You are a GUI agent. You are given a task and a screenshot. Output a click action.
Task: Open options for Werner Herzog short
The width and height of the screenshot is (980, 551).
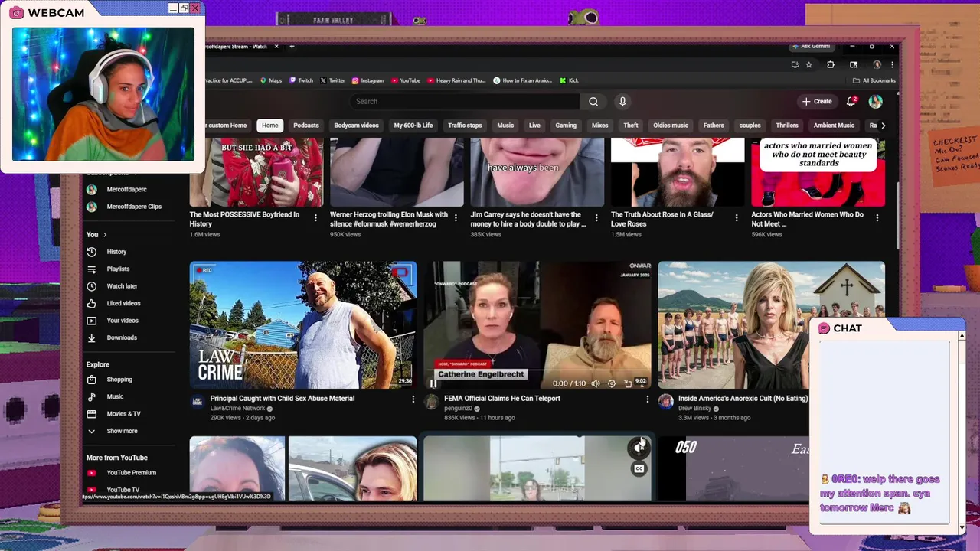tap(456, 218)
